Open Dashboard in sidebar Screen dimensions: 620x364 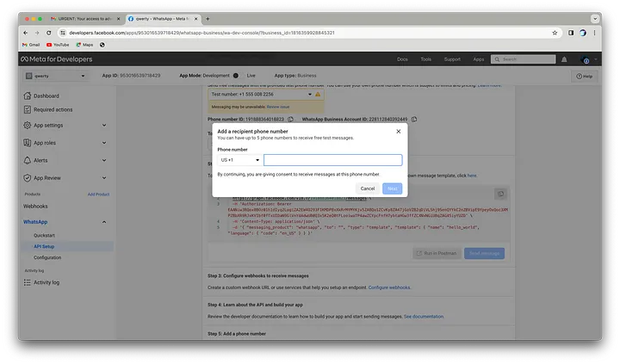pyautogui.click(x=46, y=96)
